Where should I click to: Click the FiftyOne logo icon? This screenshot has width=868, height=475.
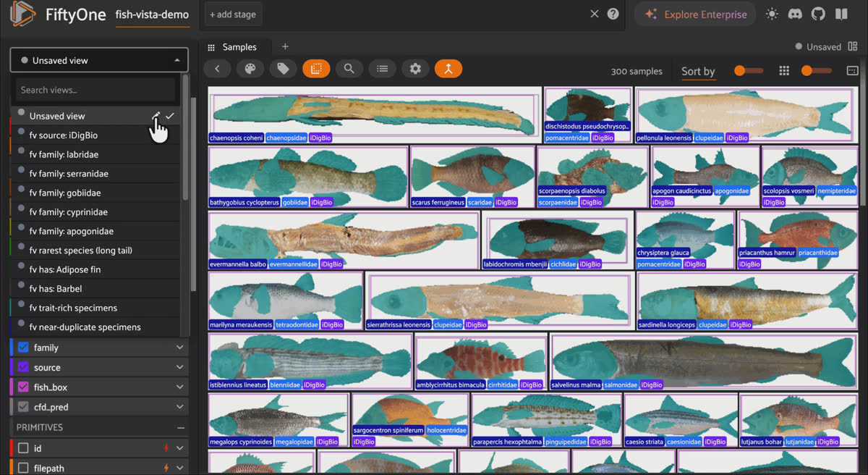[x=22, y=14]
